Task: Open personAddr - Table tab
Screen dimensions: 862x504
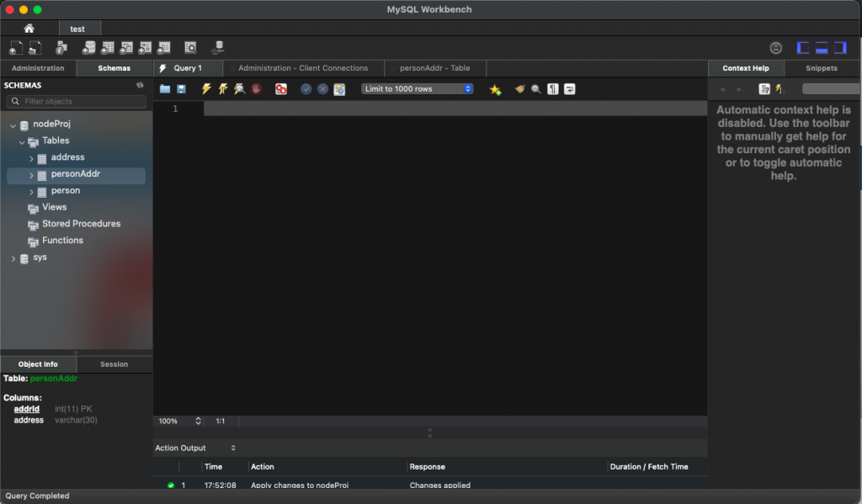Action: [x=434, y=68]
